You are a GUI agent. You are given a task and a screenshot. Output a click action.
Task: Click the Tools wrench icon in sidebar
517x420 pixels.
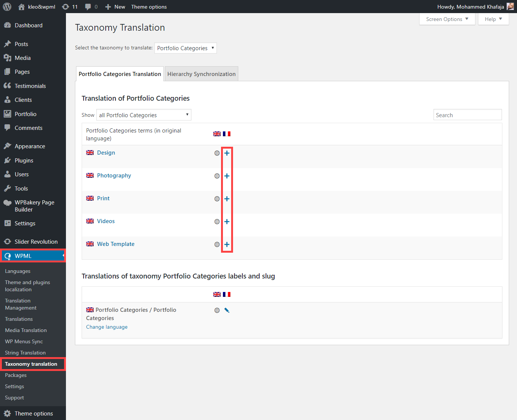7,188
